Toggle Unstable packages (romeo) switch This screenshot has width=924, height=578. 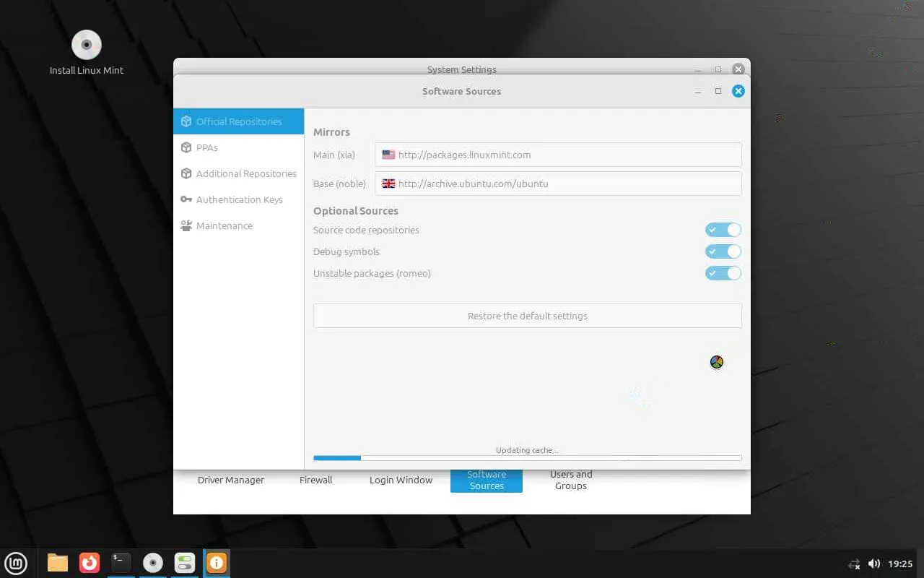coord(723,273)
